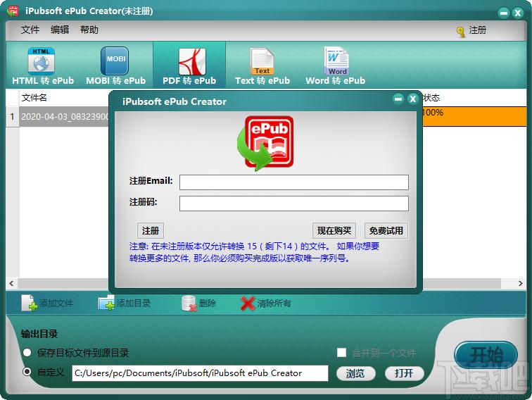The image size is (532, 400).
Task: Click the 添加文件 add file icon
Action: pyautogui.click(x=29, y=303)
